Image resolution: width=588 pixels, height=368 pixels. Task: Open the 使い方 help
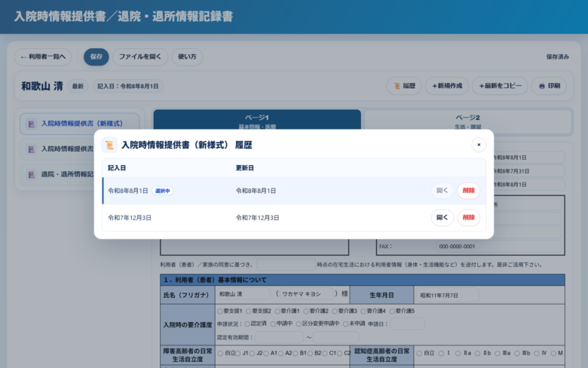tap(187, 57)
